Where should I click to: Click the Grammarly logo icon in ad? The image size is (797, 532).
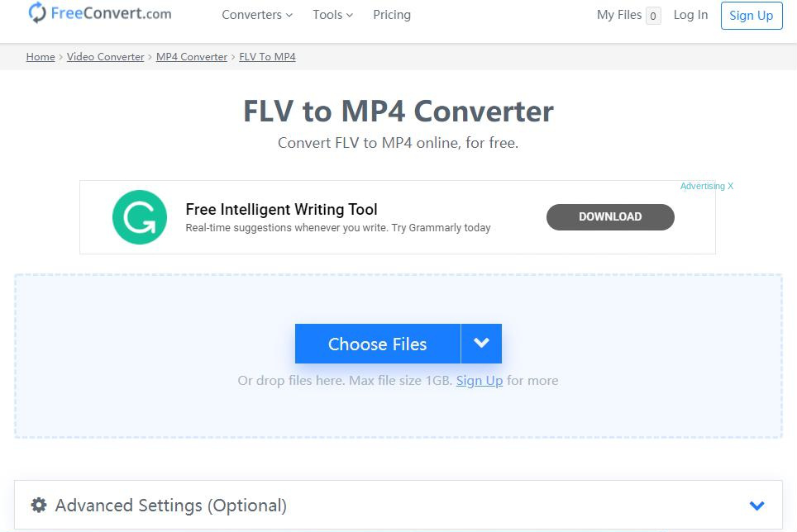pyautogui.click(x=139, y=217)
